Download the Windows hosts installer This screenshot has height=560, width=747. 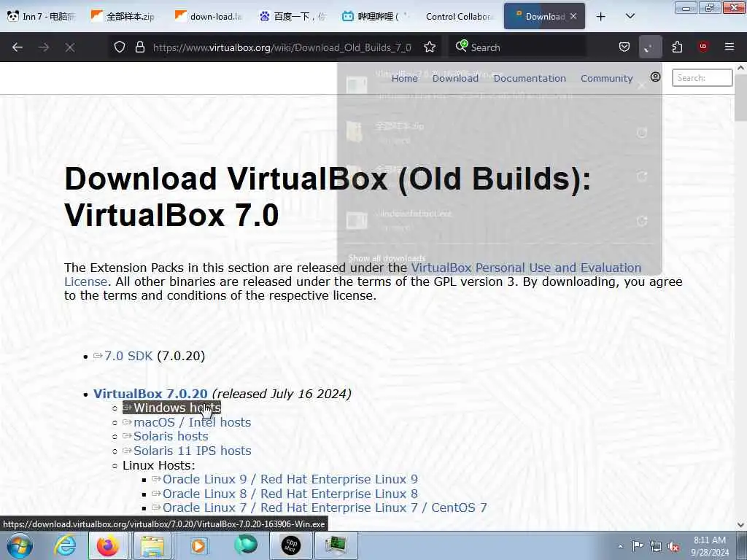[x=172, y=408]
